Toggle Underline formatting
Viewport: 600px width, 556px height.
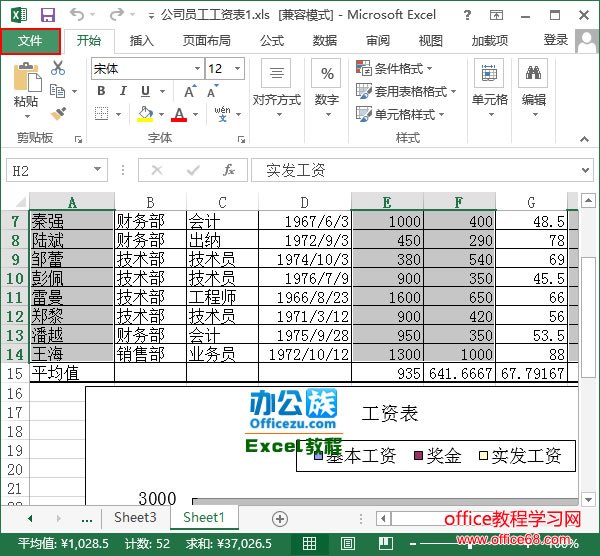145,91
